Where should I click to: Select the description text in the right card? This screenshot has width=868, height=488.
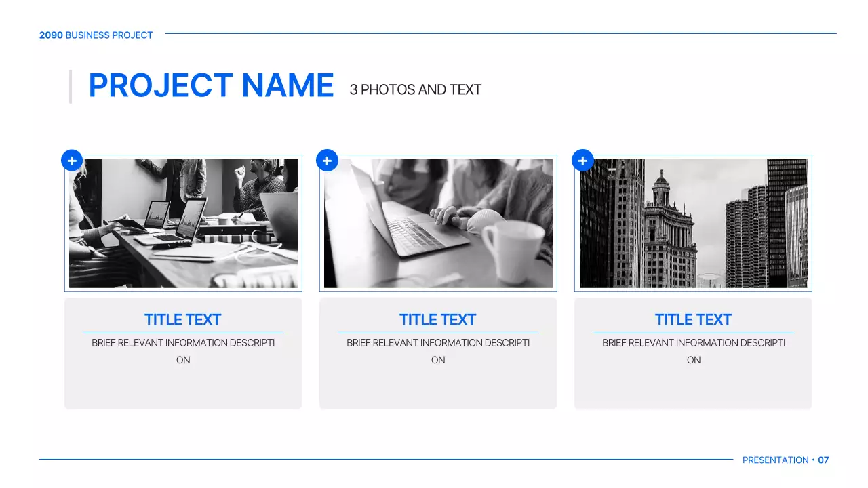[x=693, y=350]
